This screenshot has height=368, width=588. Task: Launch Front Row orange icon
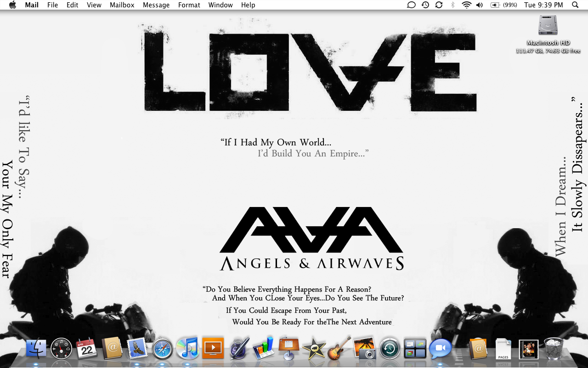click(x=213, y=348)
